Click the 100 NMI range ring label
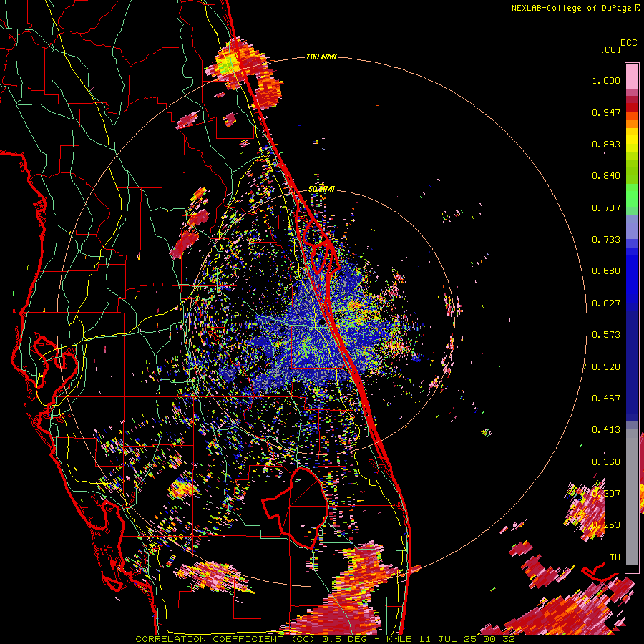The height and width of the screenshot is (644, 644). [x=321, y=57]
